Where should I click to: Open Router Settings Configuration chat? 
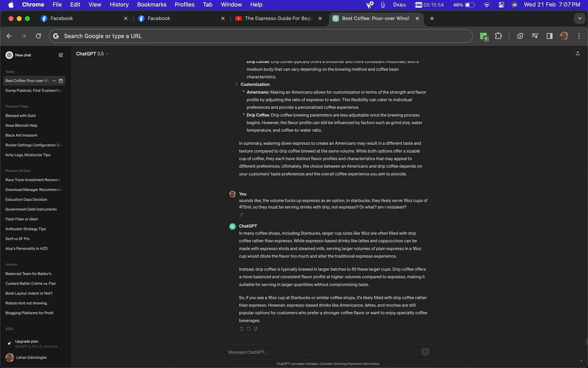[34, 145]
